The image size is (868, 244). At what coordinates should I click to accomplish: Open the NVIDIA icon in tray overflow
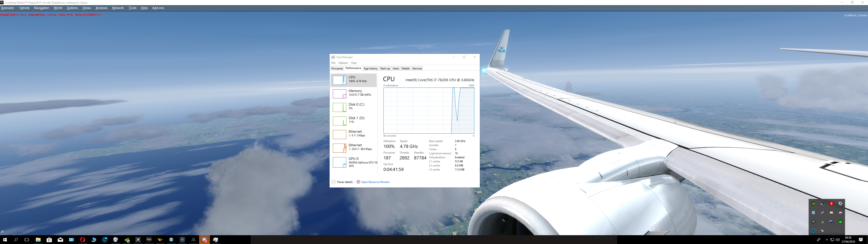813,204
